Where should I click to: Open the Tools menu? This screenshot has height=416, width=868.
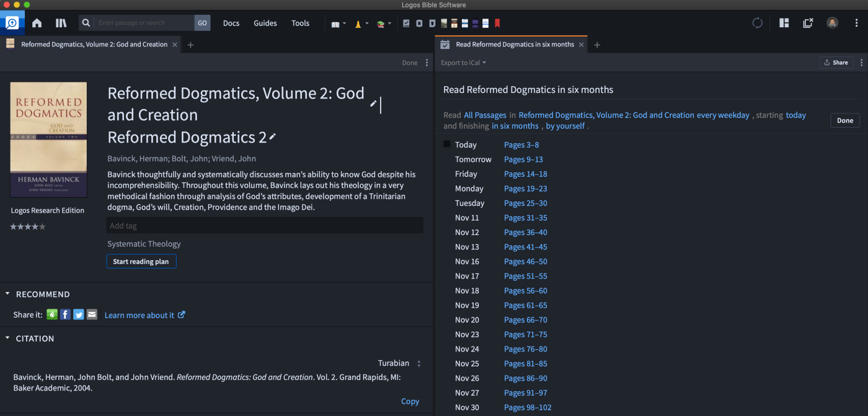(x=300, y=23)
